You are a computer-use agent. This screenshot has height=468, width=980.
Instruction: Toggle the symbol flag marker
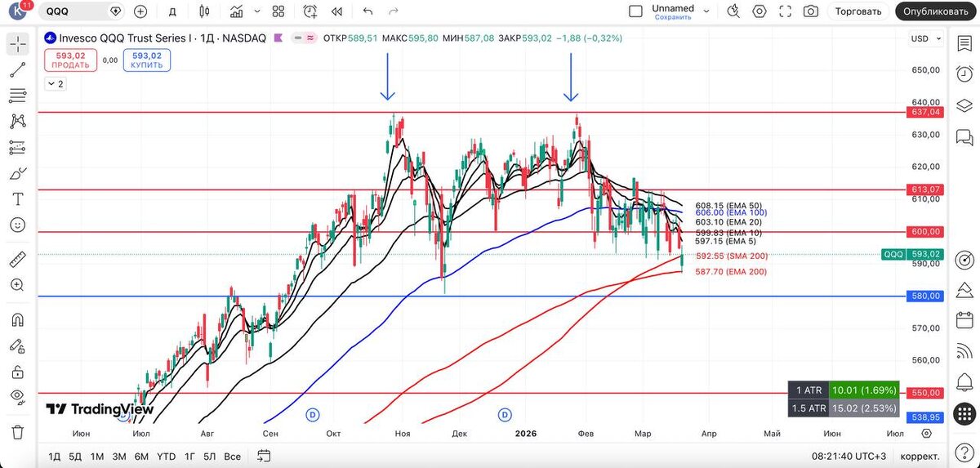(x=278, y=38)
